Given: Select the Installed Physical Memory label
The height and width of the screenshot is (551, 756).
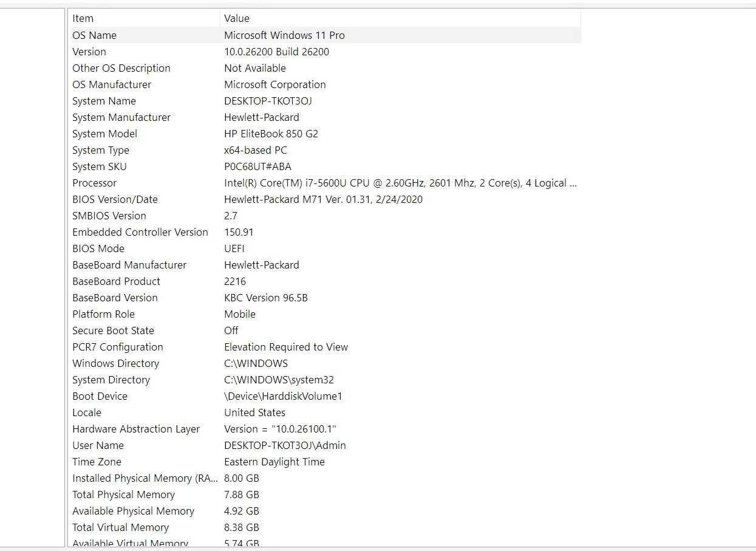Looking at the screenshot, I should 145,478.
